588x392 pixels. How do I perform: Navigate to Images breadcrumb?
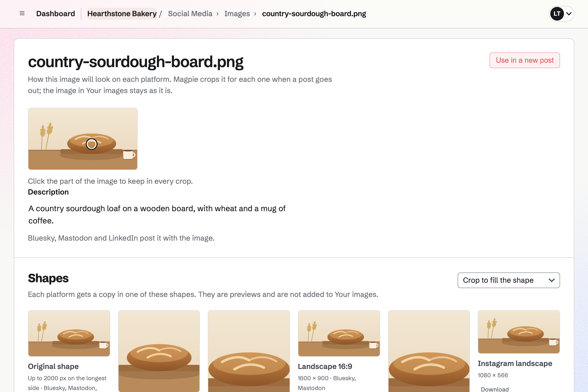coord(237,13)
